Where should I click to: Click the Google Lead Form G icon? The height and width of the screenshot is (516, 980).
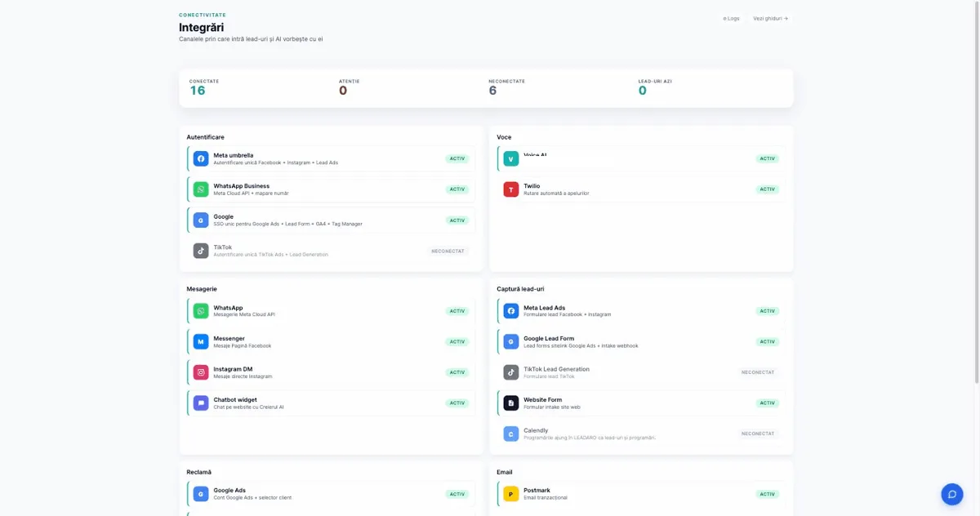click(x=511, y=341)
